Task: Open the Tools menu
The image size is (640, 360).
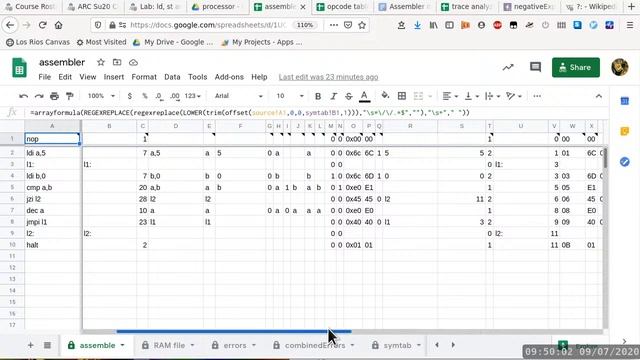Action: (x=198, y=77)
